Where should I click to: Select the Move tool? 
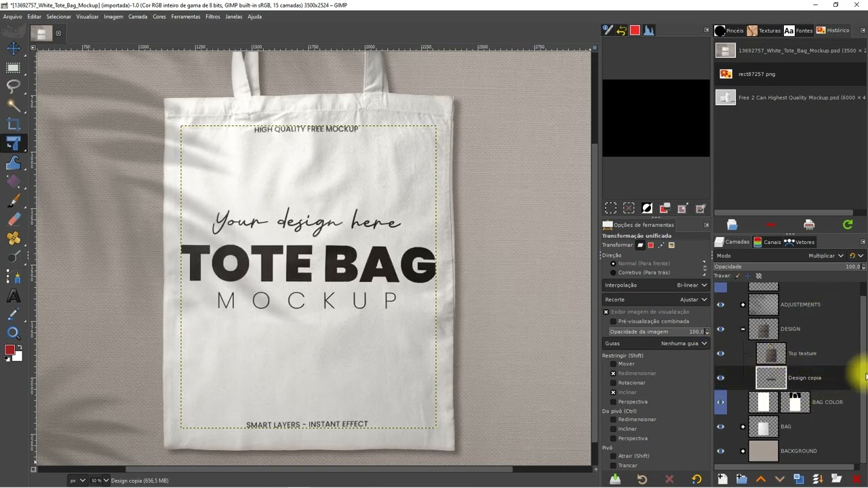tap(13, 49)
